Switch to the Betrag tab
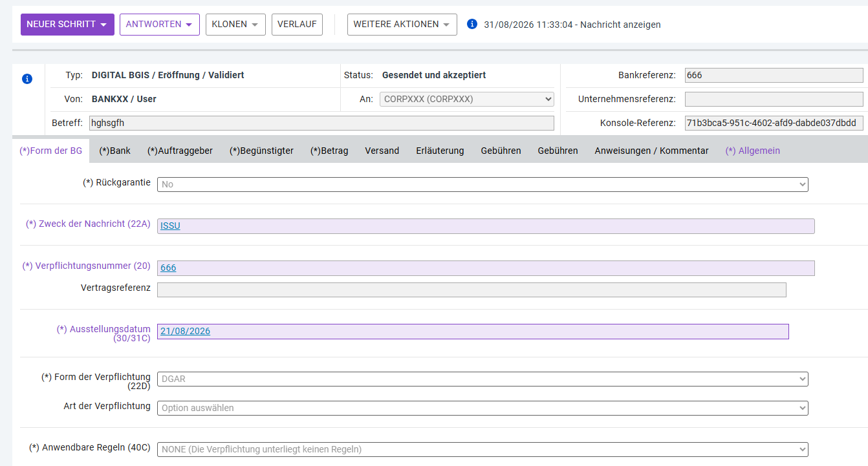 (x=329, y=151)
